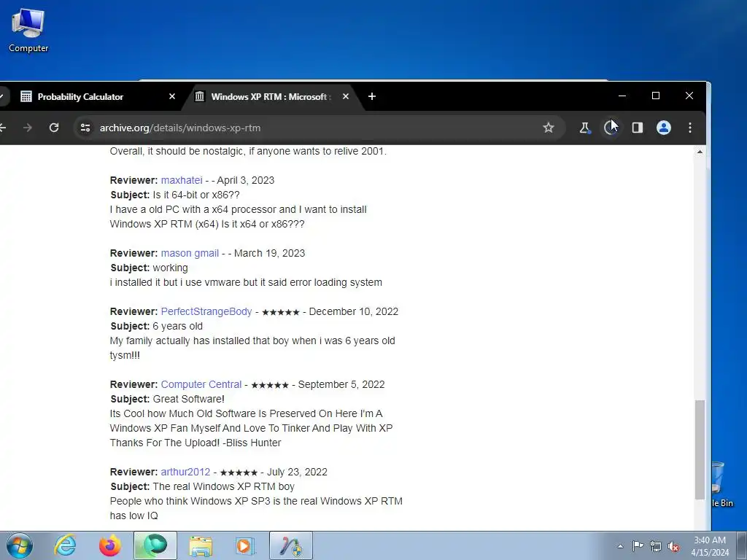Viewport: 747px width, 560px height.
Task: View site information icon in address bar
Action: 85,128
